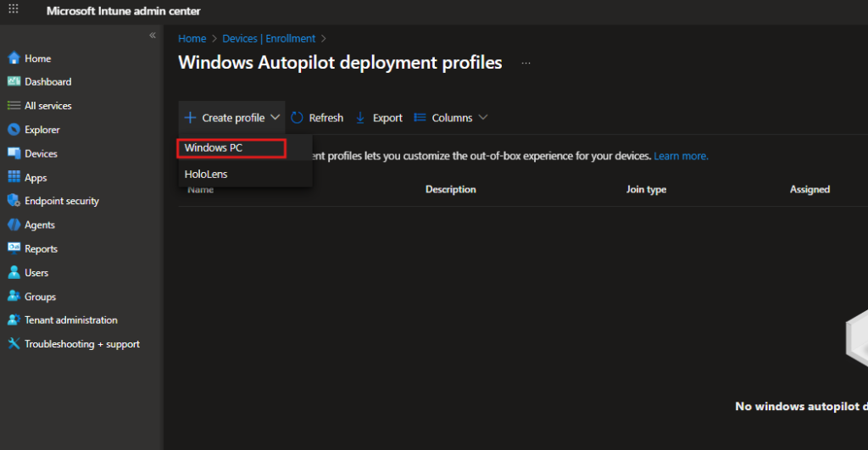868x450 pixels.
Task: Open the Dashboard sidebar icon
Action: (x=14, y=82)
